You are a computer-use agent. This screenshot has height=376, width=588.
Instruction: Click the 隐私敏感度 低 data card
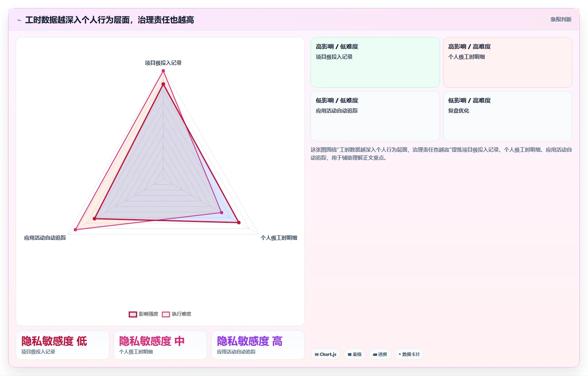click(62, 345)
